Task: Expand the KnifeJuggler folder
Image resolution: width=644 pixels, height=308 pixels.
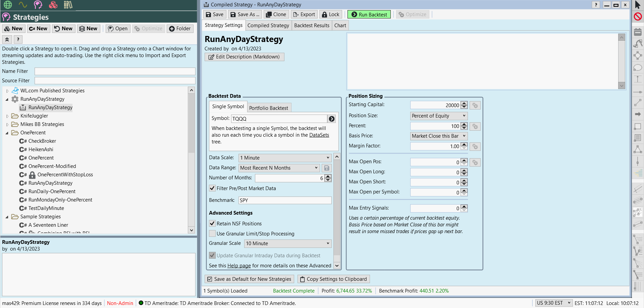Action: pyautogui.click(x=7, y=116)
